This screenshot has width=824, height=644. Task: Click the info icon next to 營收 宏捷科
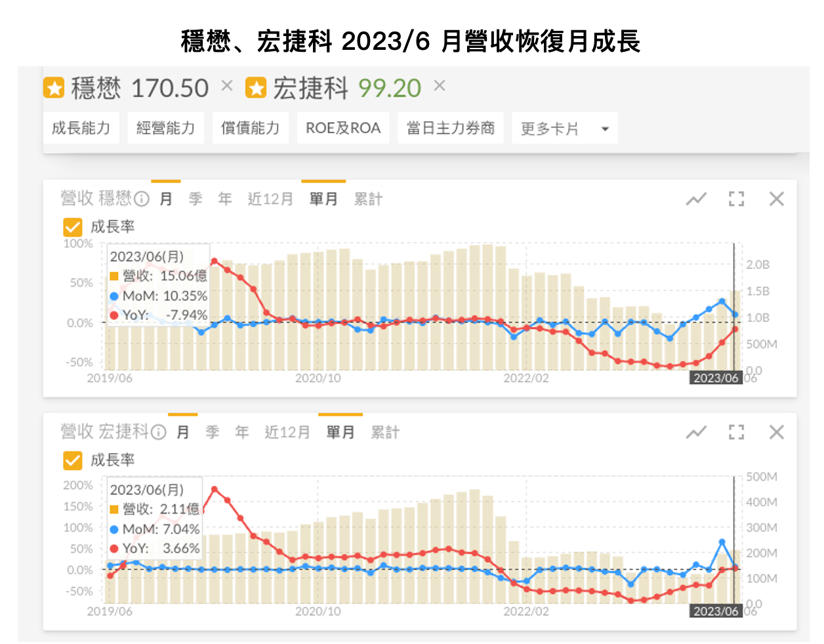point(159,432)
